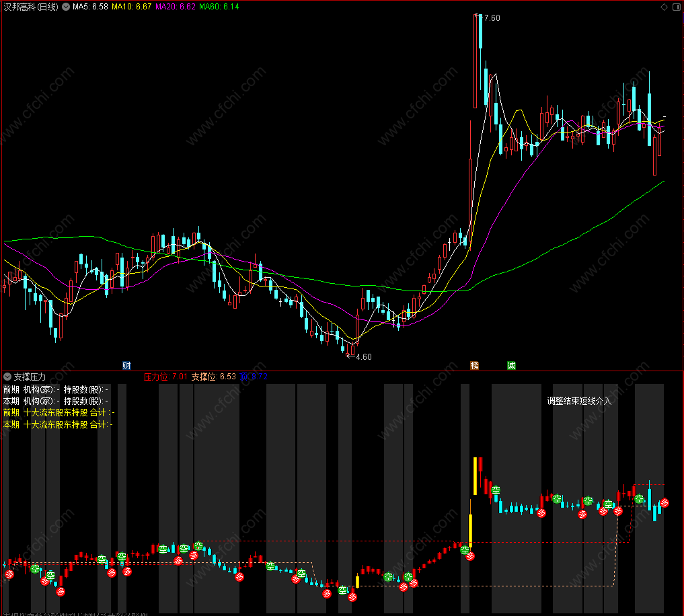The width and height of the screenshot is (684, 616).
Task: Toggle the side panel icon at top right
Action: pyautogui.click(x=677, y=7)
